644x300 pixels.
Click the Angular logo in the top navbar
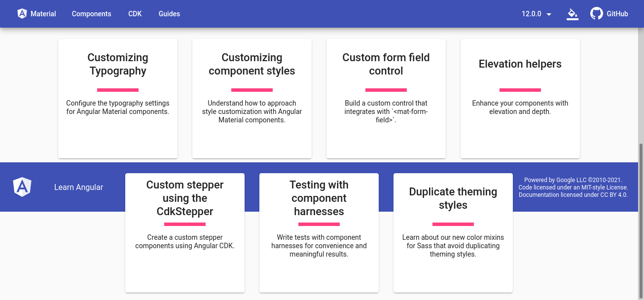click(x=22, y=13)
